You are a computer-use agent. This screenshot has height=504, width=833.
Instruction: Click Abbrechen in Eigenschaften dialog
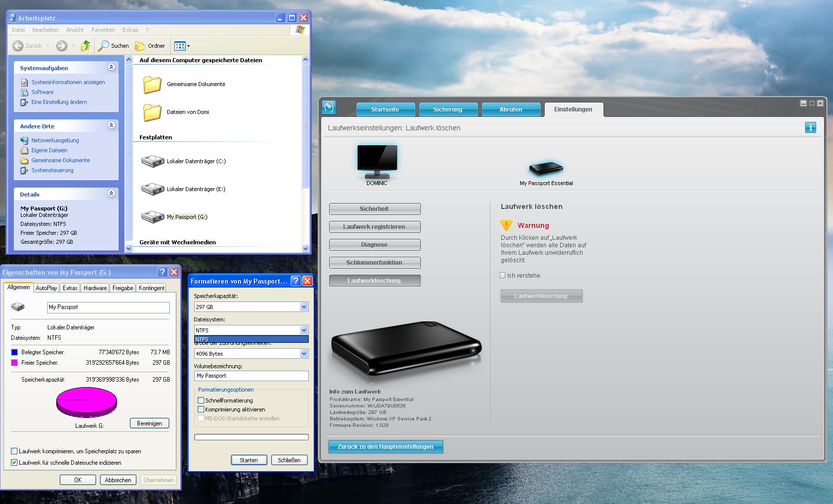click(118, 480)
